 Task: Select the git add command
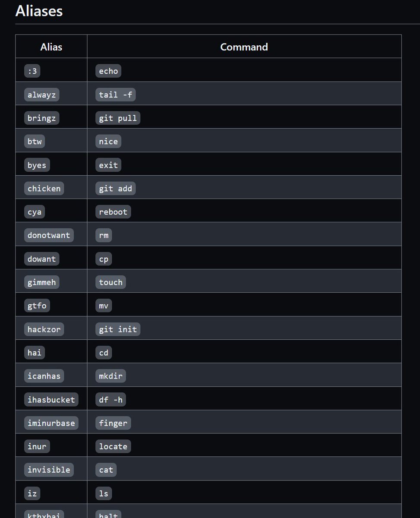[x=115, y=188]
